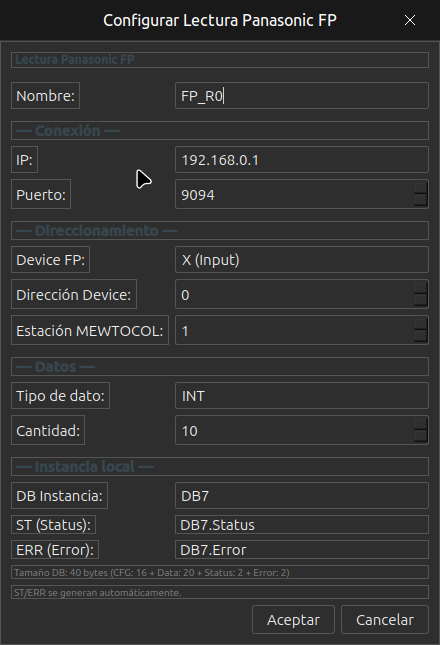
Task: Click the Device FP: label
Action: point(50,260)
